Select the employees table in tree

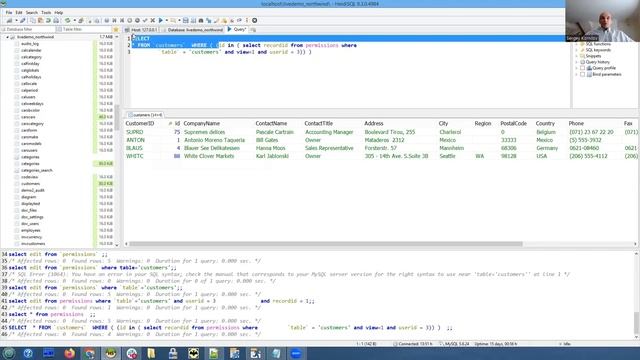click(31, 230)
